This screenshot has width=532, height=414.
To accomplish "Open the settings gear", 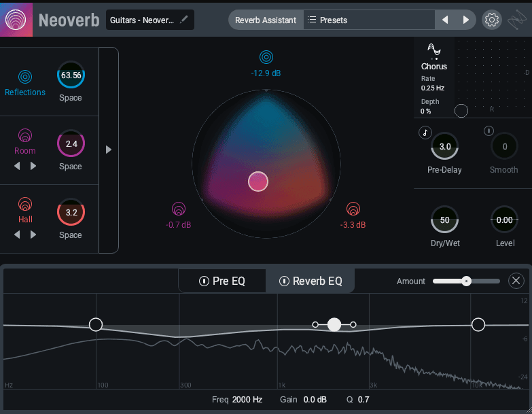I will tap(492, 20).
